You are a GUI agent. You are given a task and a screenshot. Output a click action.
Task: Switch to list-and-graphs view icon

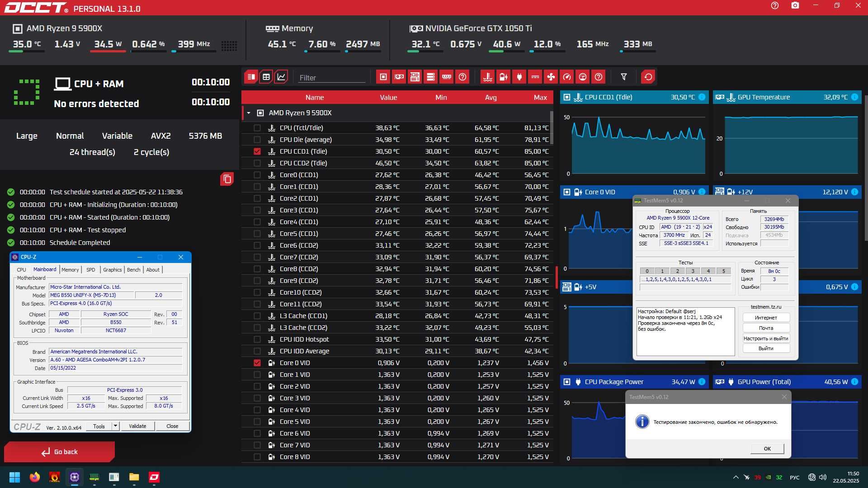tap(251, 77)
